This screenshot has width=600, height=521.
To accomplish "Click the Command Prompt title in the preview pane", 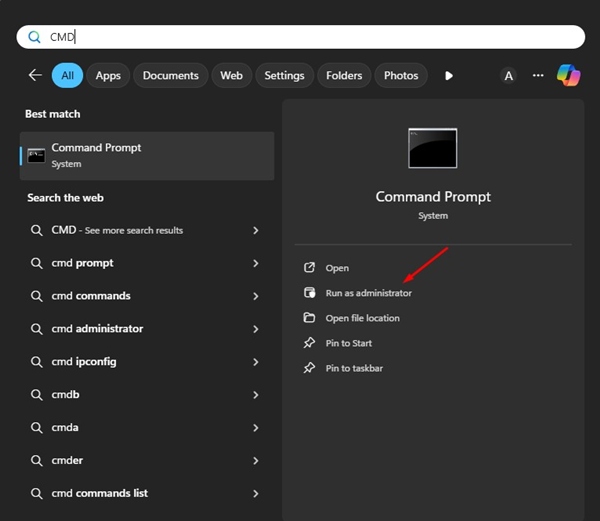I will tap(433, 197).
